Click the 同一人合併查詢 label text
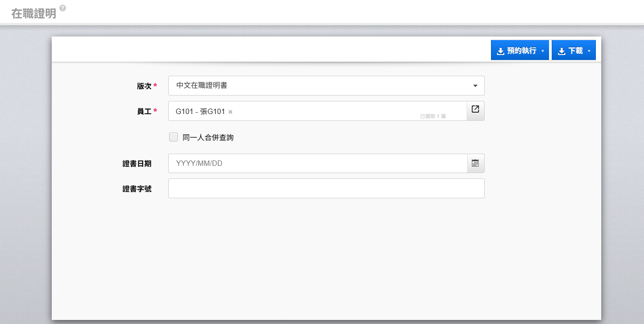This screenshot has width=644, height=324. (x=208, y=138)
